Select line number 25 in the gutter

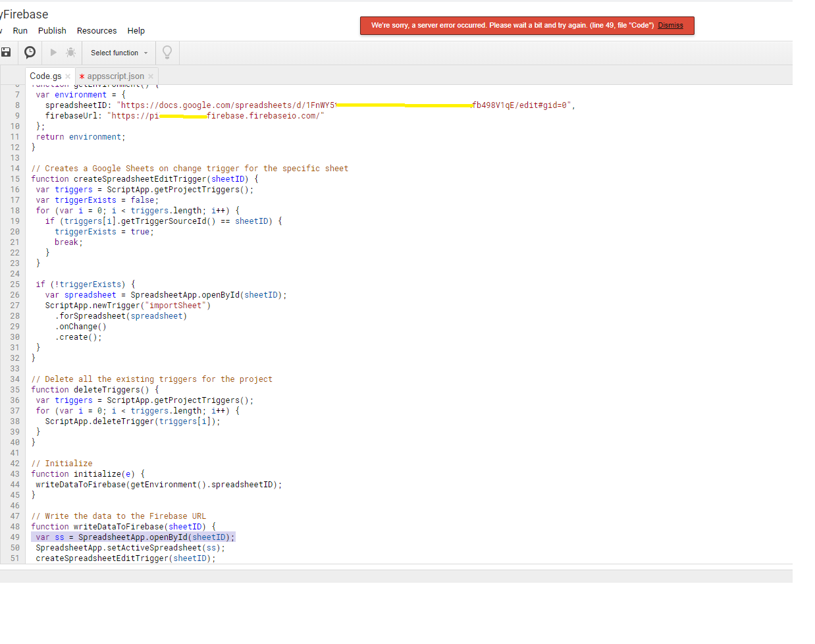click(x=14, y=284)
